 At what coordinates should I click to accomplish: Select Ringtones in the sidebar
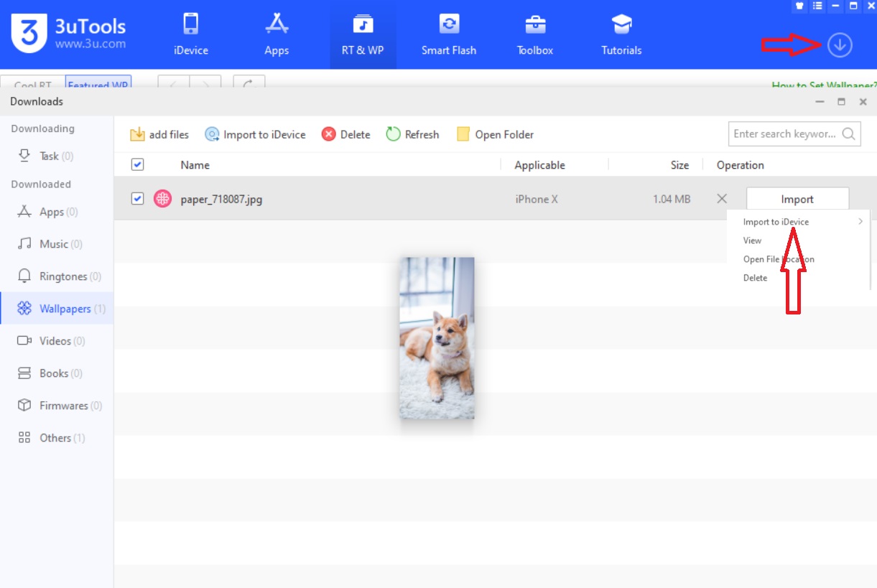click(x=62, y=276)
